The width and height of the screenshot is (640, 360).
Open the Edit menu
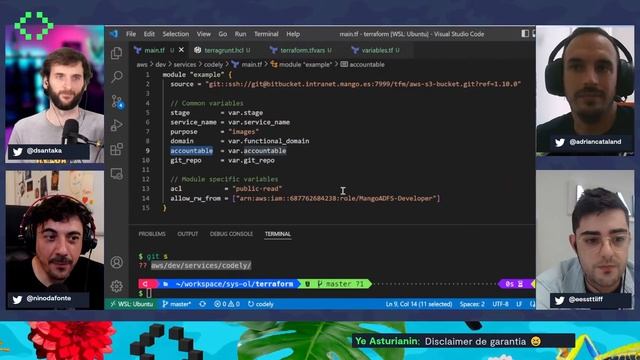149,34
